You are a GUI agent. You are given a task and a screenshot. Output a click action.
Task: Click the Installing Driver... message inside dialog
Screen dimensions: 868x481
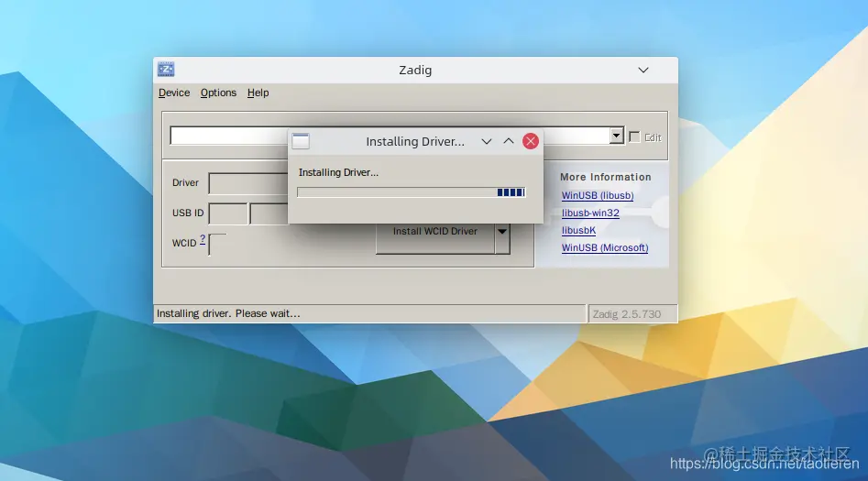click(338, 172)
